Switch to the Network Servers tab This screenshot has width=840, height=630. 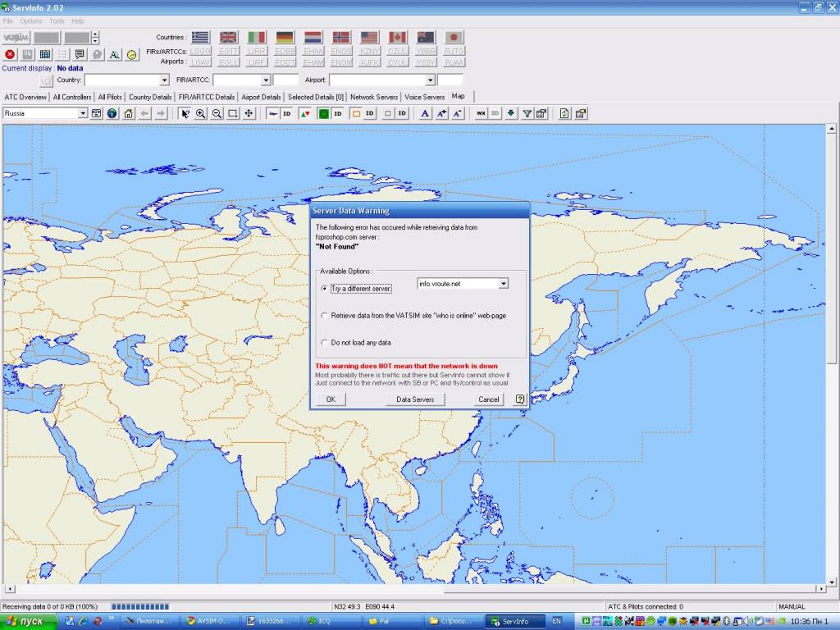click(x=374, y=97)
